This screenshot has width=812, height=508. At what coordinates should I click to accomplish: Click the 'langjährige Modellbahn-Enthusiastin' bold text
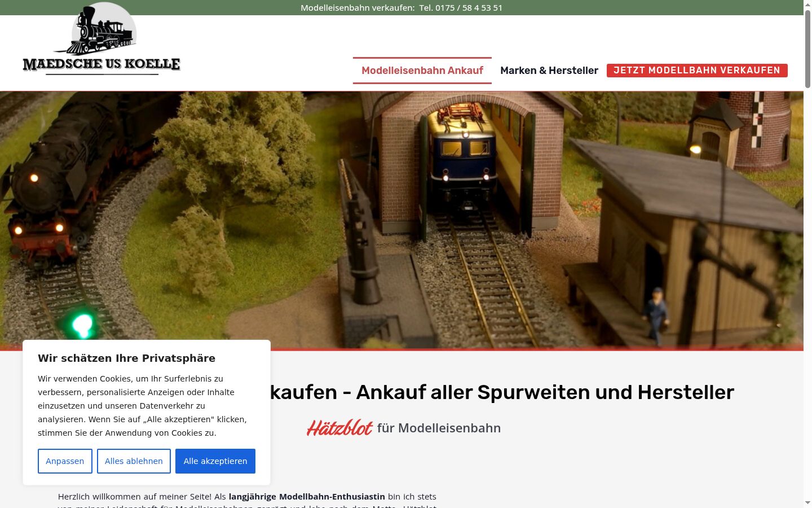307,497
